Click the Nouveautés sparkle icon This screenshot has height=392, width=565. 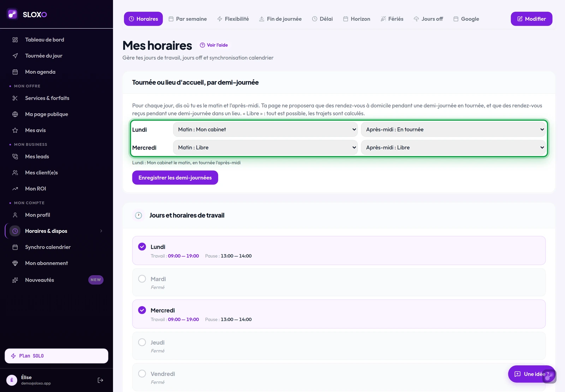pyautogui.click(x=15, y=280)
